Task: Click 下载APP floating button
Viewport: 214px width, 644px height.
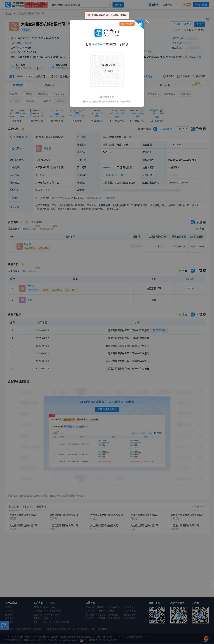Action: [x=4, y=625]
